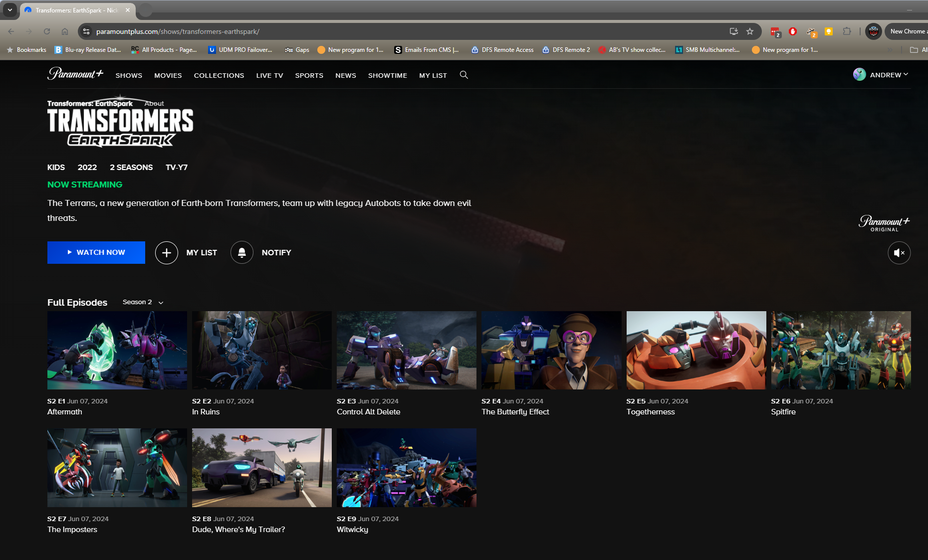Open the Chrome profile avatar

point(873,31)
